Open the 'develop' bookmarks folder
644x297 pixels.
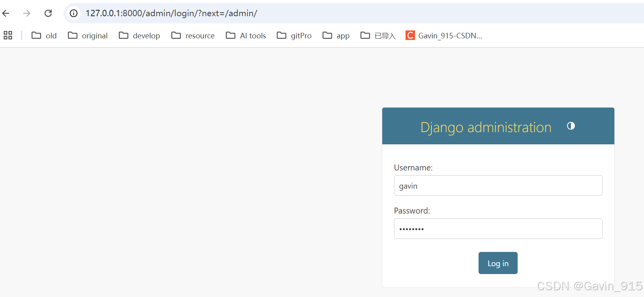(139, 36)
